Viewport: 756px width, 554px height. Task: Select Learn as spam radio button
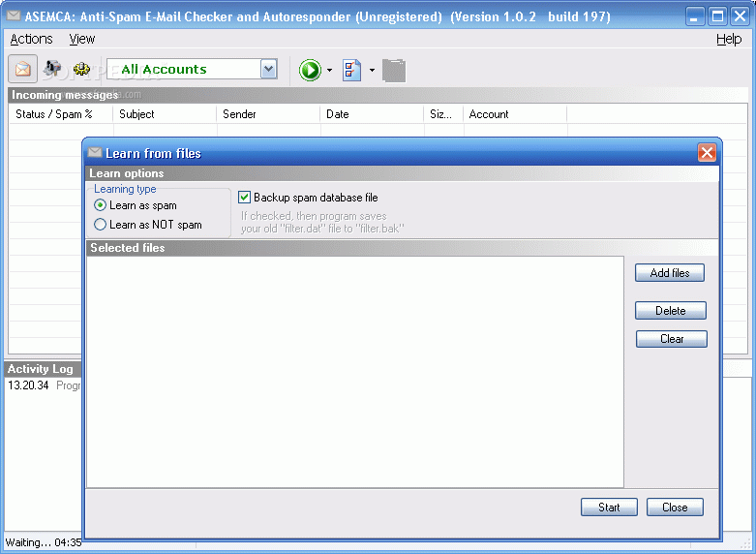100,205
